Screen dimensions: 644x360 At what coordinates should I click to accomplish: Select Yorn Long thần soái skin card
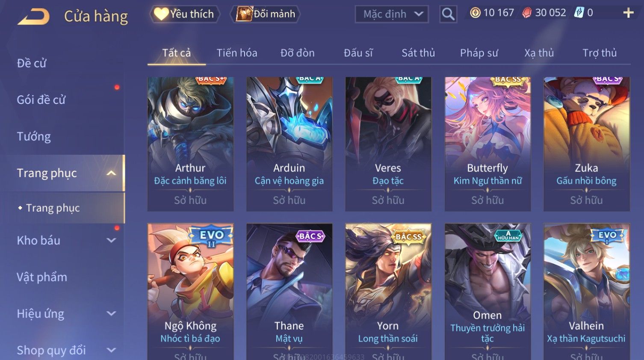click(388, 292)
